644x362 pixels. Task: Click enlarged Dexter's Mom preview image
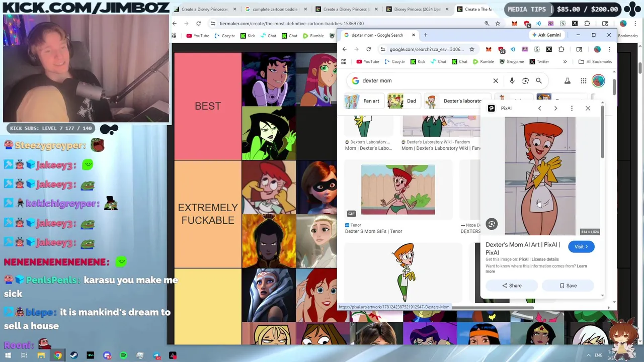coord(540,176)
